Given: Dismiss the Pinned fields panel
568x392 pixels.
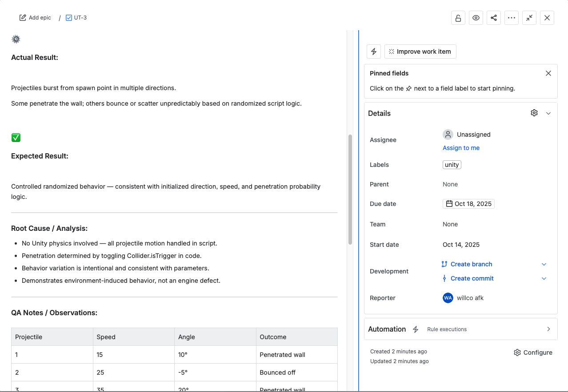Looking at the screenshot, I should [548, 73].
